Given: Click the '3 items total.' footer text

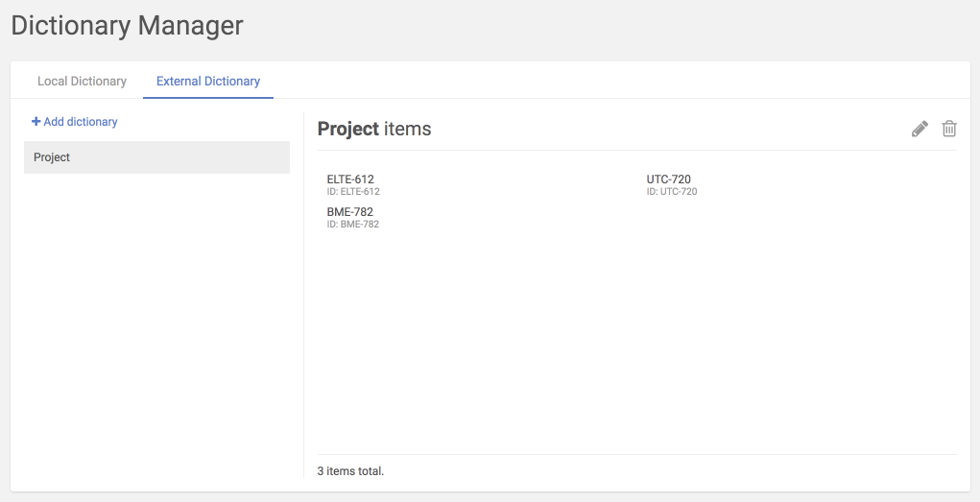Looking at the screenshot, I should 350,471.
